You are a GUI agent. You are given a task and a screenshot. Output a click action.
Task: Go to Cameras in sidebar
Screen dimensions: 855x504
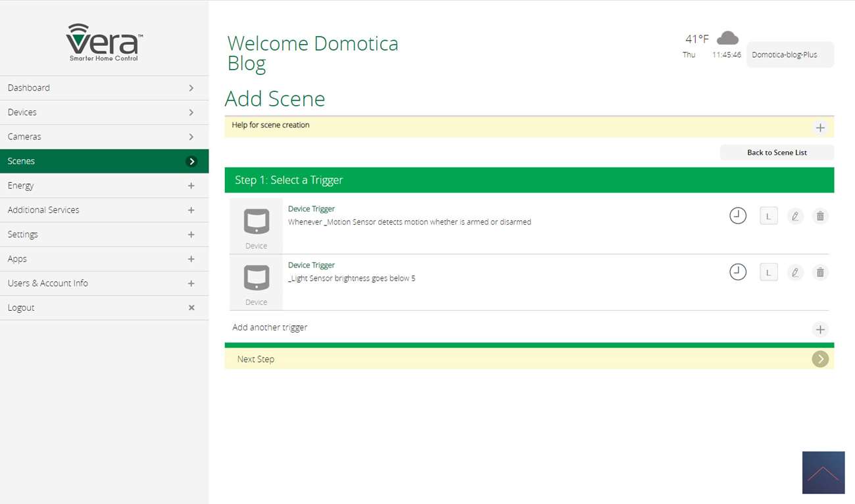[104, 137]
